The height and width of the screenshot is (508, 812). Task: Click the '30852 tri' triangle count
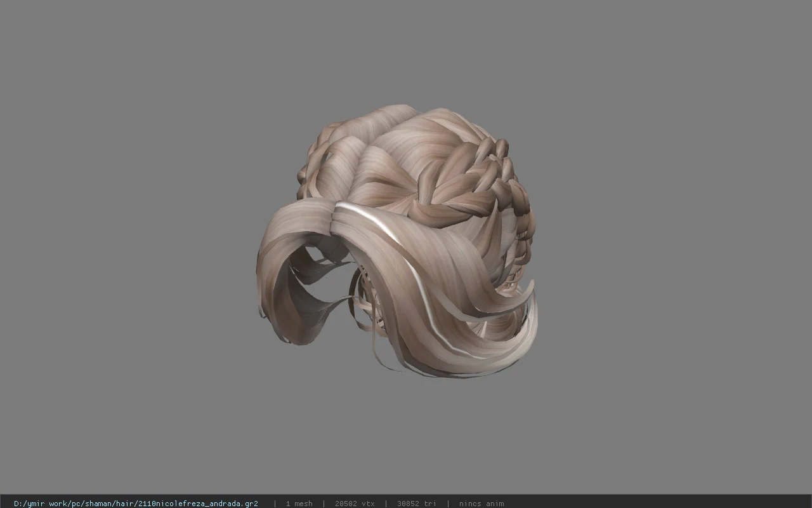(417, 504)
